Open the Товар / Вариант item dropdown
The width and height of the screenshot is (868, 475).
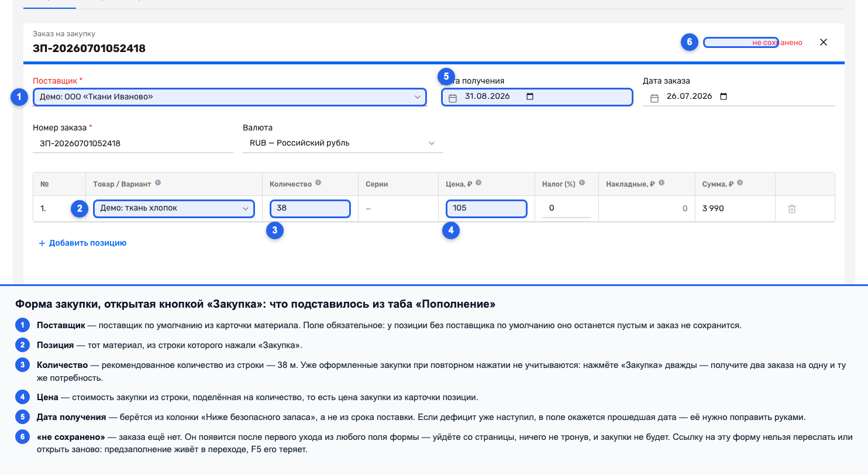click(x=174, y=208)
